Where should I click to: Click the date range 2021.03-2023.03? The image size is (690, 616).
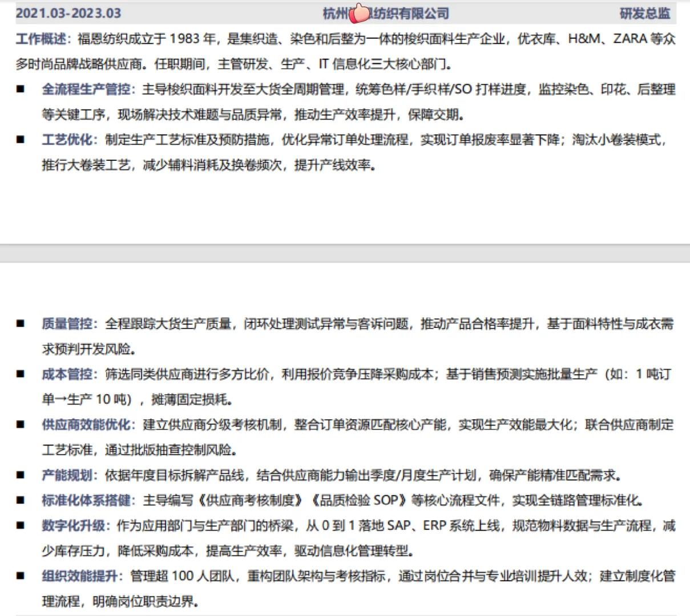68,13
